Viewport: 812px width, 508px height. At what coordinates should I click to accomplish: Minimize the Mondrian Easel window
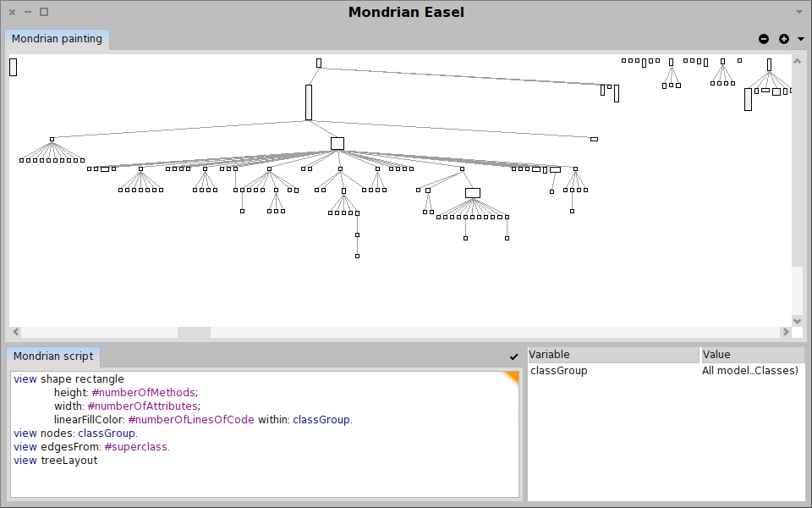click(28, 12)
